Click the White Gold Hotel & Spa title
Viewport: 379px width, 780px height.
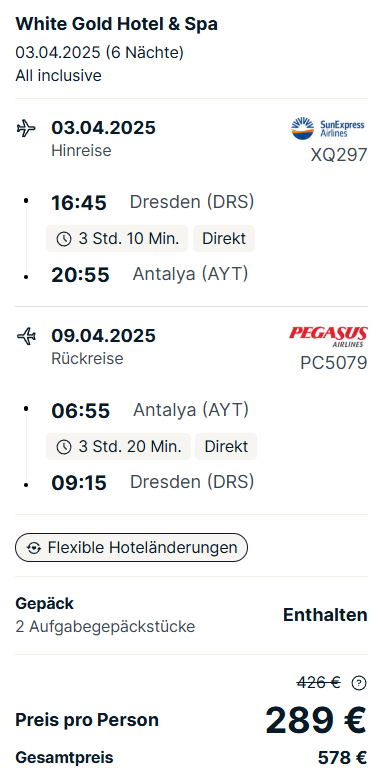(x=116, y=24)
